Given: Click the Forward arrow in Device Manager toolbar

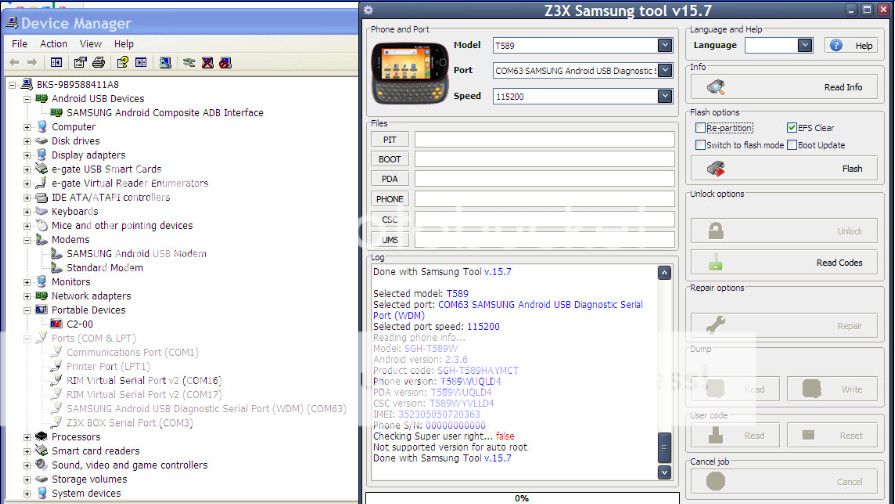Looking at the screenshot, I should coord(32,62).
